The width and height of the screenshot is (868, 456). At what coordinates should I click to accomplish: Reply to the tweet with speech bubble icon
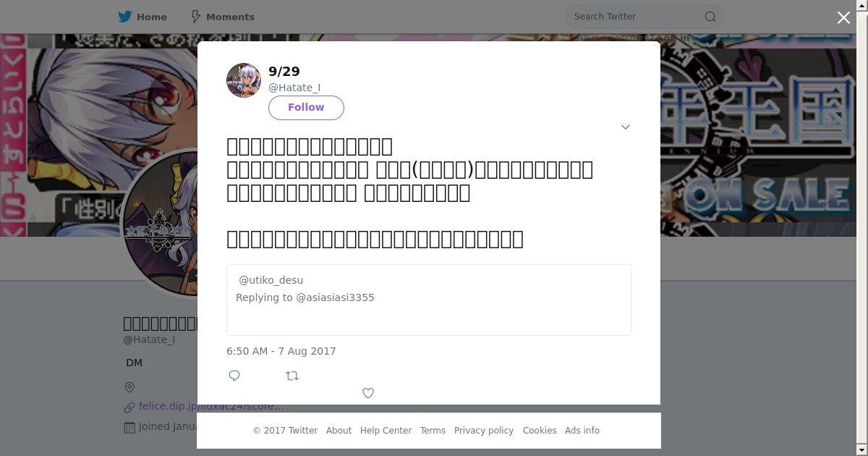(234, 376)
